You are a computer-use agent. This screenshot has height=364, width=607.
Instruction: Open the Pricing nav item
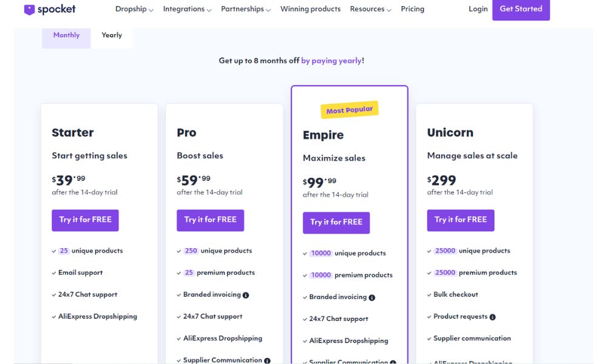point(412,9)
